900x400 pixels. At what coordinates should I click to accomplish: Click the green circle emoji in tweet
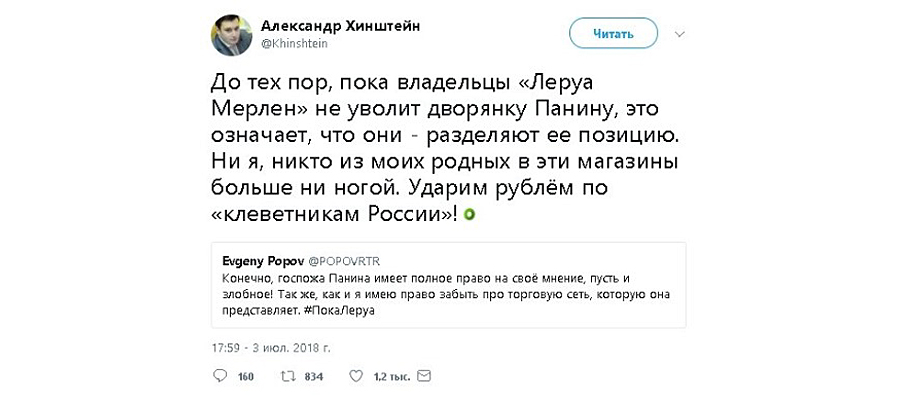(469, 215)
